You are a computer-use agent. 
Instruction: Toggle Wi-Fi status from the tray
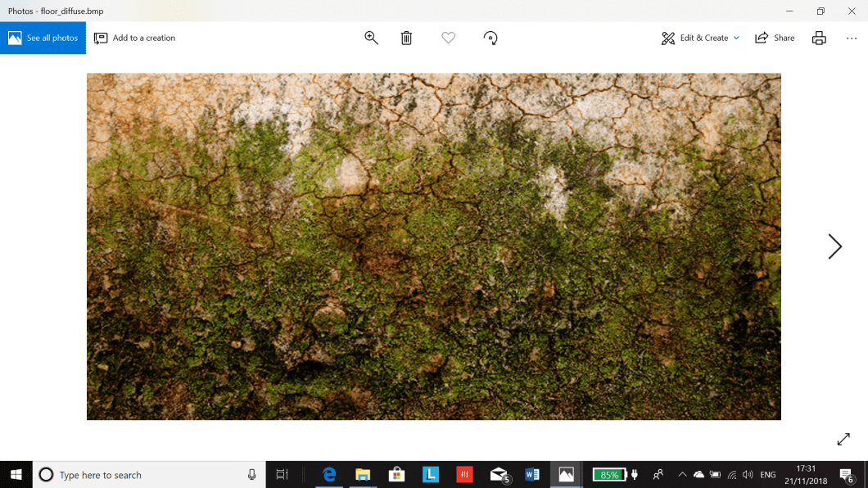pyautogui.click(x=731, y=474)
